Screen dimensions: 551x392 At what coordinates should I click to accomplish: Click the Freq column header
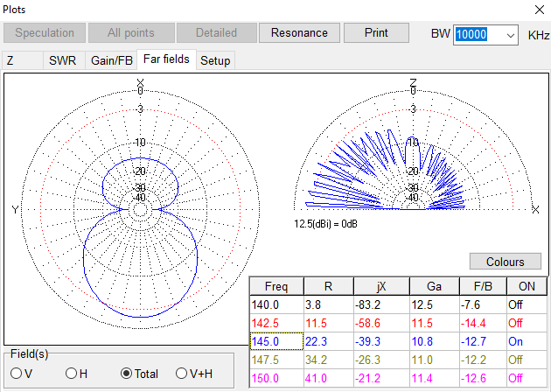(x=275, y=287)
